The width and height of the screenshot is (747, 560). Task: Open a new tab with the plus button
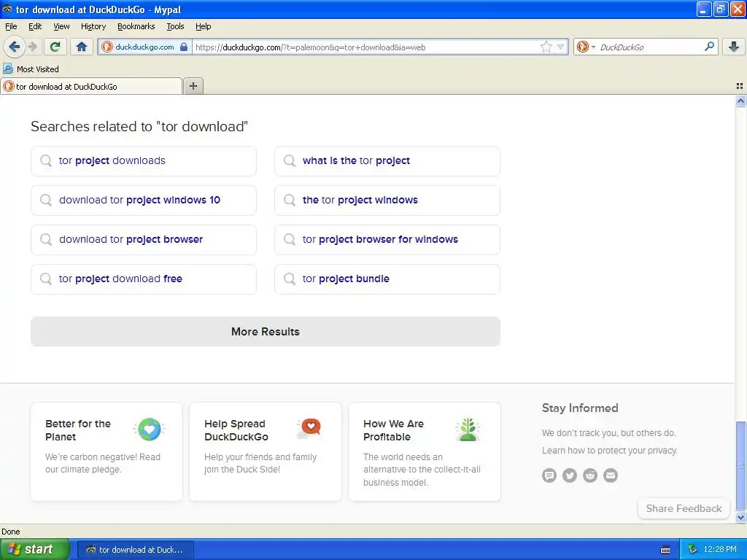[193, 86]
